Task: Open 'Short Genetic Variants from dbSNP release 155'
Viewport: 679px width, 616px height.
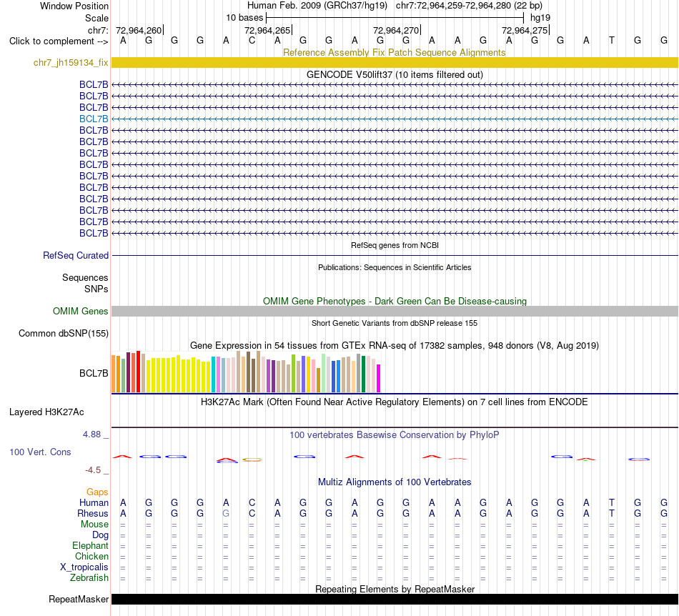Action: (x=395, y=323)
